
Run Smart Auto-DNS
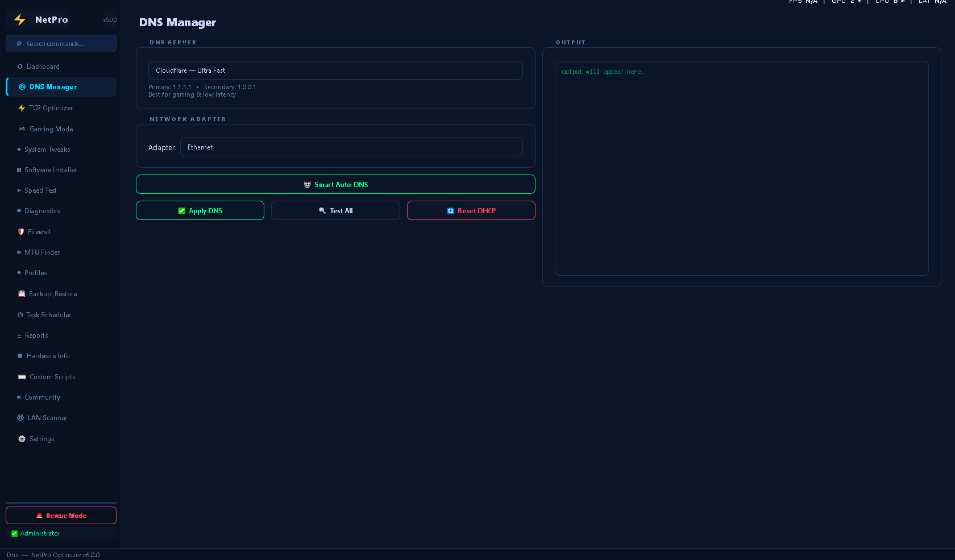[x=335, y=184]
